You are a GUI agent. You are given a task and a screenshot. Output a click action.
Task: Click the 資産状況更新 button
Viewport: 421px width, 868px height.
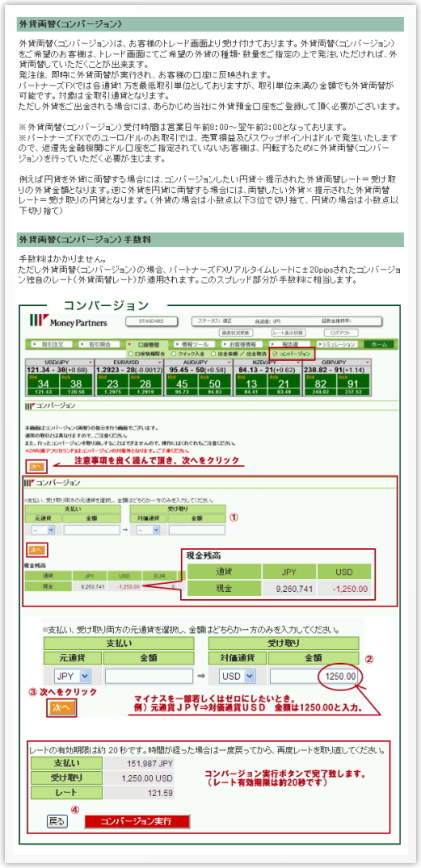click(x=237, y=333)
